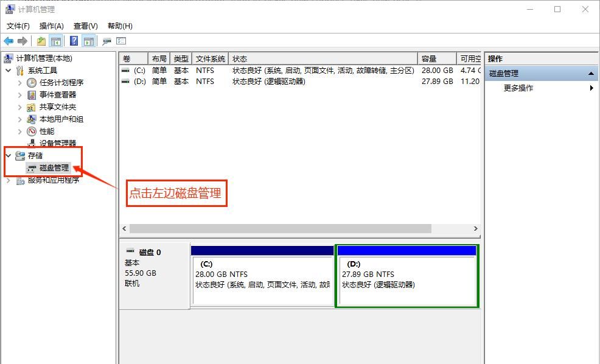The image size is (600, 364).
Task: Click the Forward navigation arrow icon
Action: [23, 41]
